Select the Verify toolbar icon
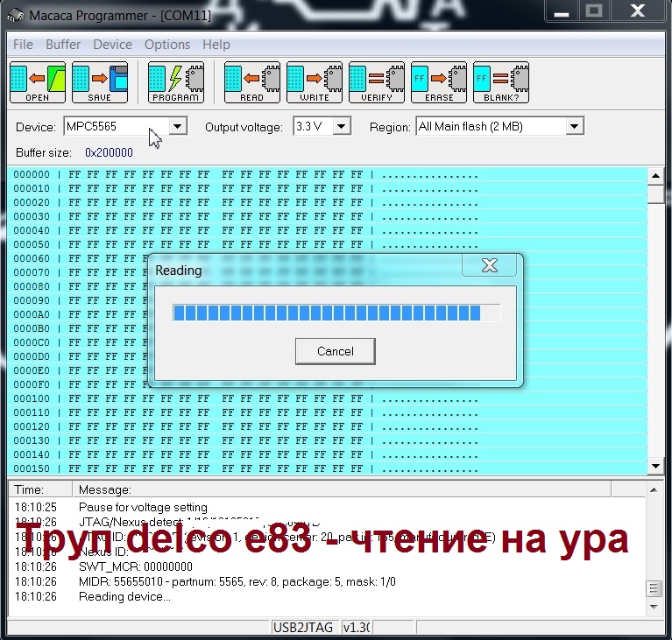This screenshot has width=672, height=640. 377,82
